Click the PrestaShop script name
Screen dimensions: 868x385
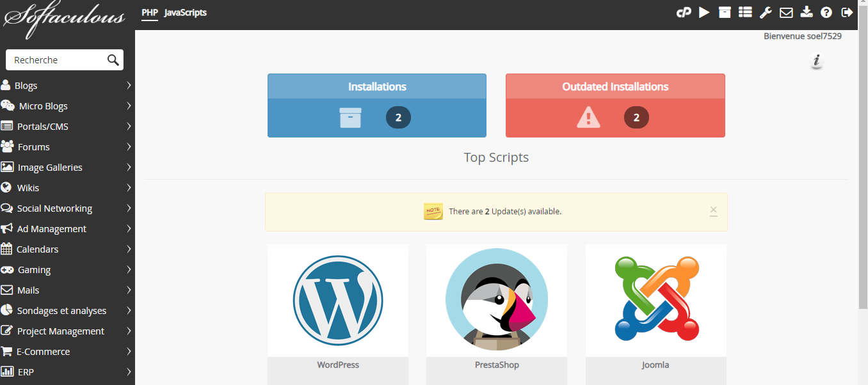(x=497, y=365)
